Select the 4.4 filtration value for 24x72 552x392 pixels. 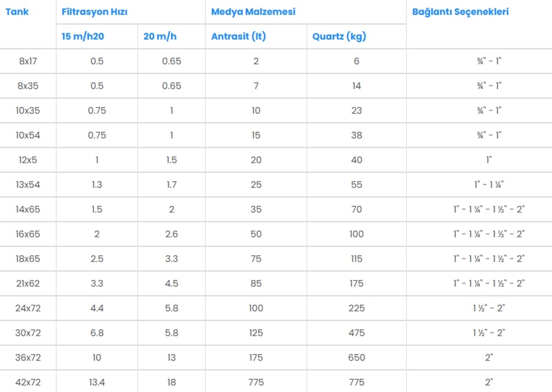[97, 308]
